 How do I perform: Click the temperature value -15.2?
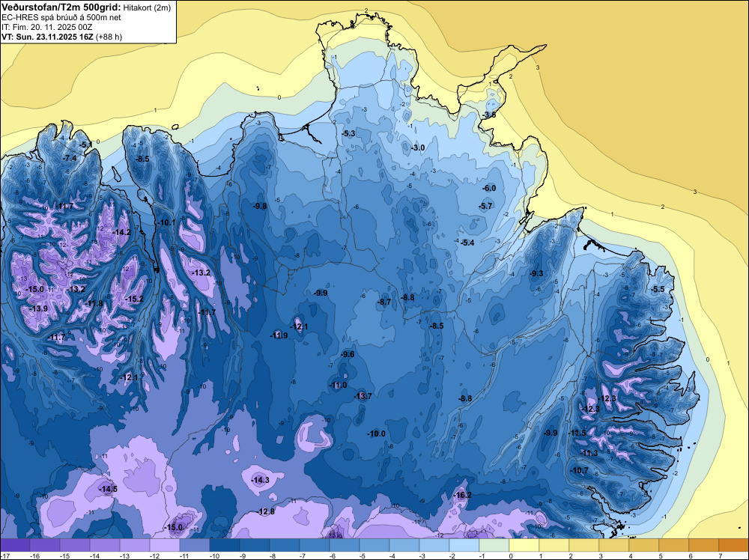click(x=134, y=299)
